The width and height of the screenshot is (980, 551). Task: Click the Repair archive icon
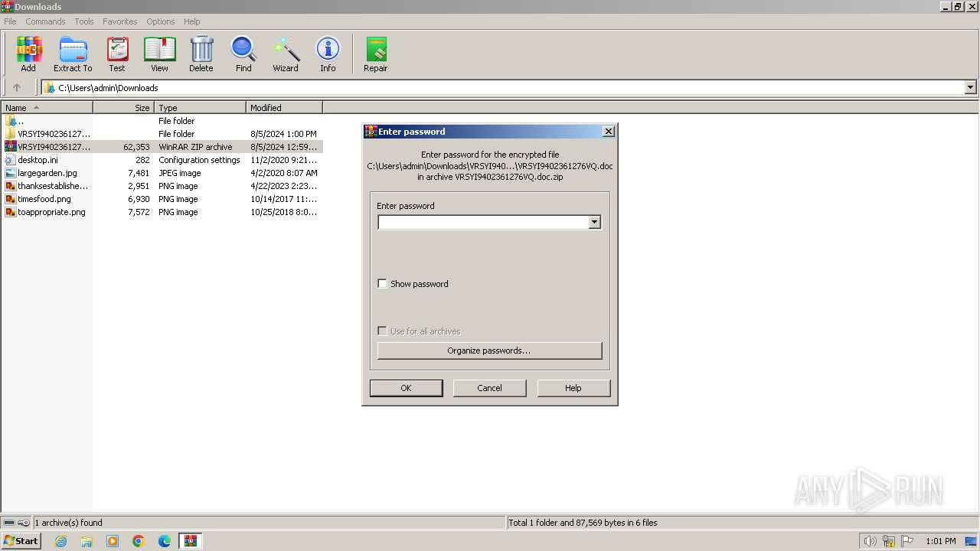tap(375, 54)
